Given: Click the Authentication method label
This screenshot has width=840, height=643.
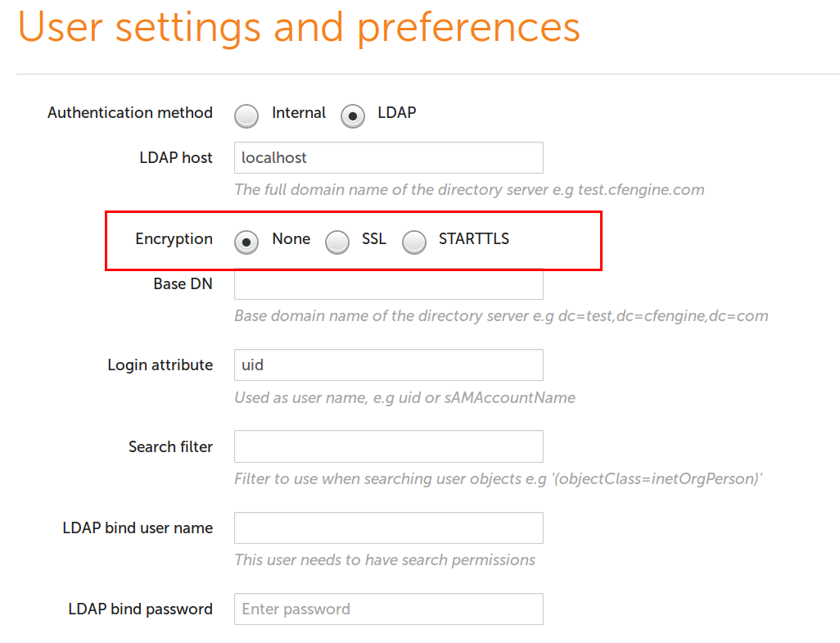Looking at the screenshot, I should coord(129,113).
